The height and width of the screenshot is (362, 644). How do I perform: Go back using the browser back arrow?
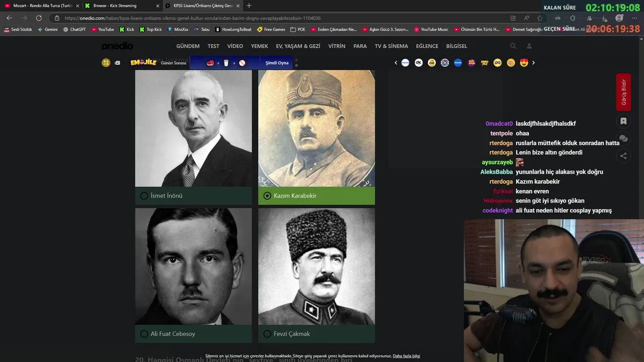(x=9, y=18)
